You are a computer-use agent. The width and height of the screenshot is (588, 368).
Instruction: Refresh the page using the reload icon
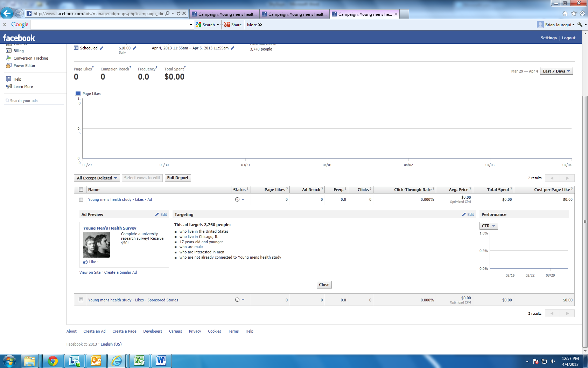pyautogui.click(x=178, y=14)
